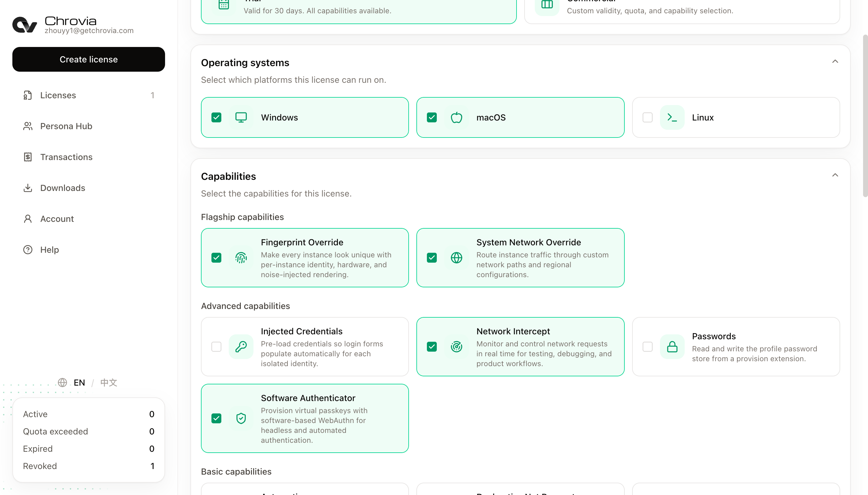Image resolution: width=868 pixels, height=495 pixels.
Task: Collapse the Capabilities section
Action: pyautogui.click(x=835, y=175)
